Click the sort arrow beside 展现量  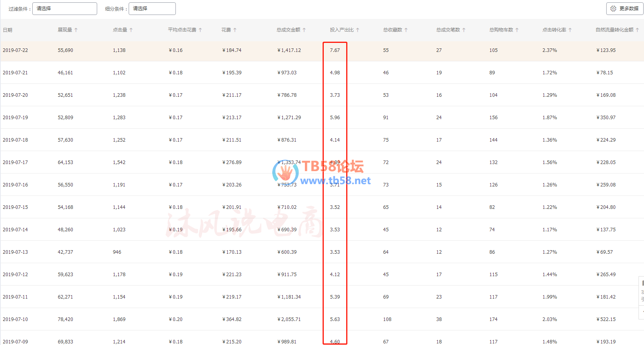[76, 30]
